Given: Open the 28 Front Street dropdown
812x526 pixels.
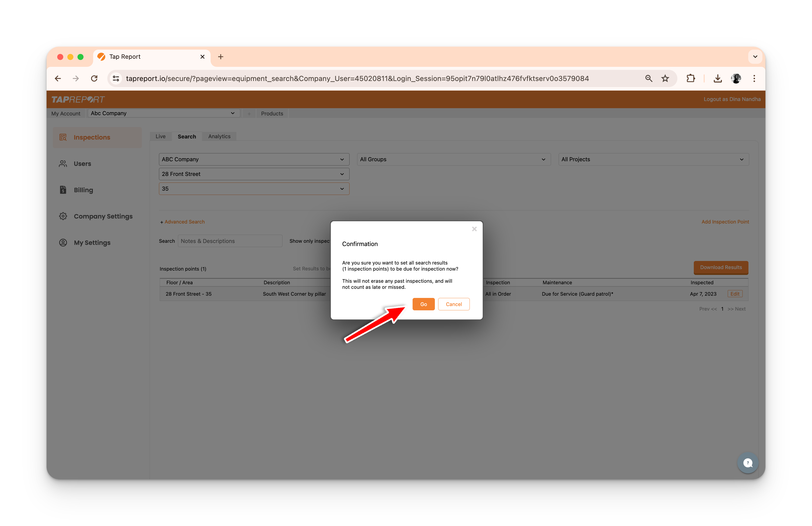Looking at the screenshot, I should click(x=254, y=174).
